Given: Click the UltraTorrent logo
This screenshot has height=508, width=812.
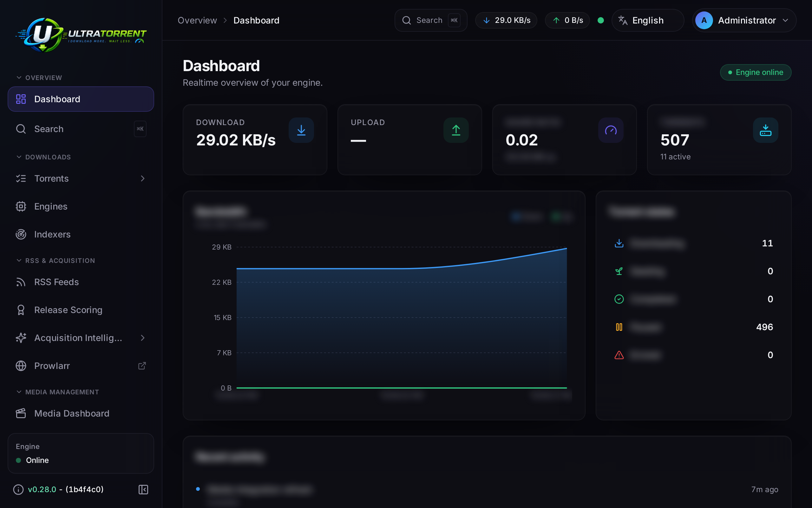Looking at the screenshot, I should click(x=81, y=35).
